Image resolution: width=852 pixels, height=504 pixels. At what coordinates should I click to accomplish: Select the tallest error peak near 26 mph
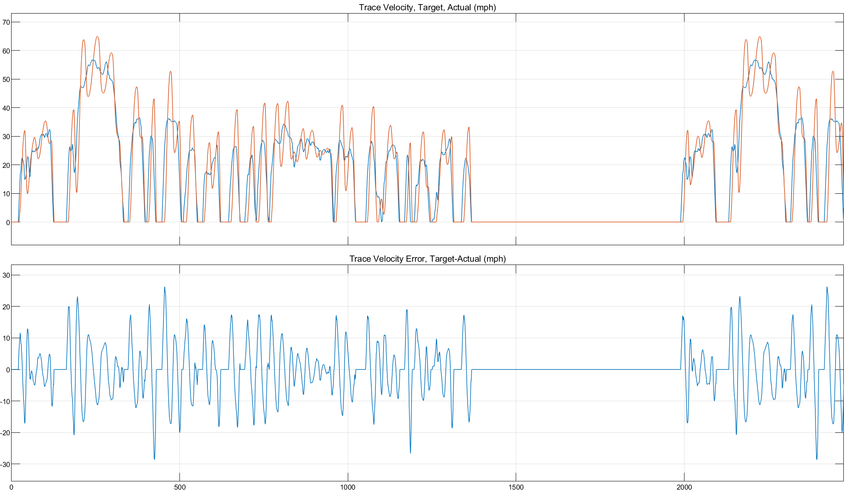[165, 288]
